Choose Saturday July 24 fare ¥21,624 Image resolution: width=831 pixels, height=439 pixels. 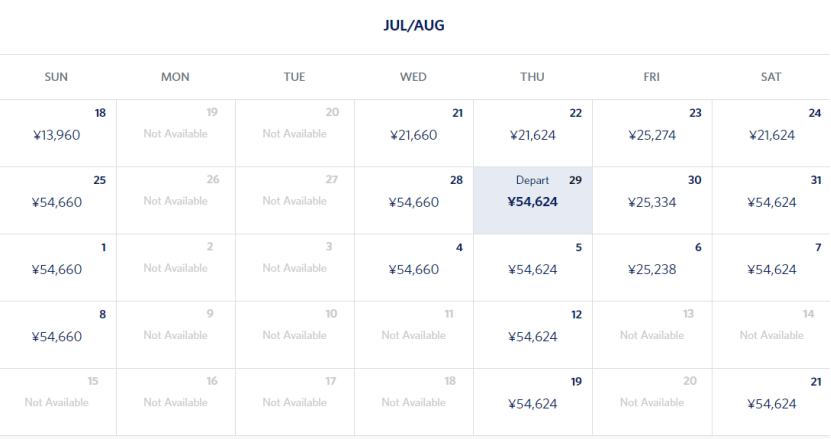[771, 134]
